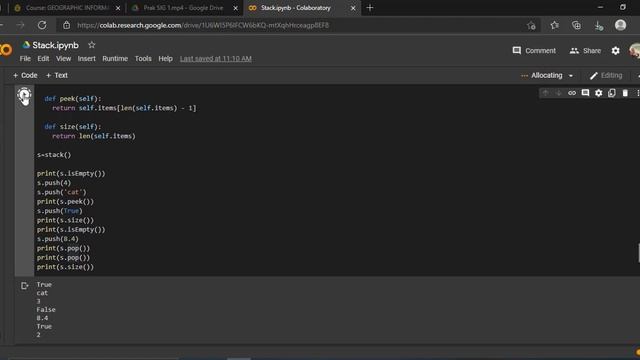Image resolution: width=640 pixels, height=360 pixels.
Task: Run the code cell
Action: (24, 96)
